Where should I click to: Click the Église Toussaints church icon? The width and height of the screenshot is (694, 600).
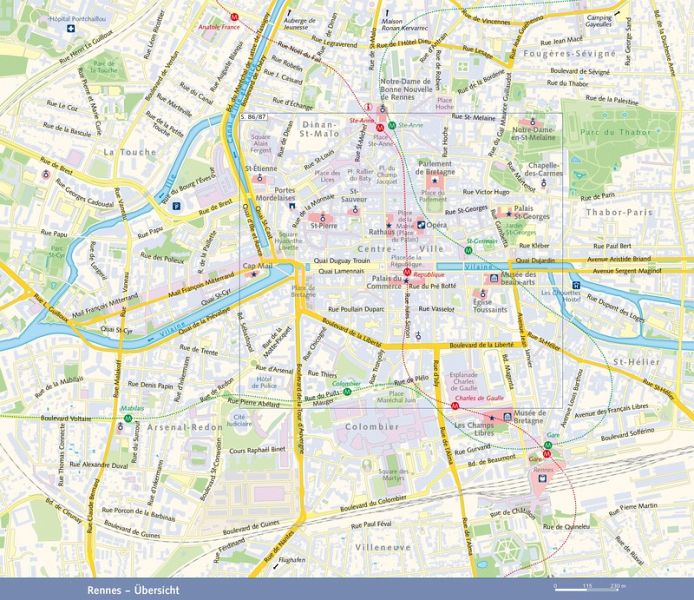pos(483,294)
